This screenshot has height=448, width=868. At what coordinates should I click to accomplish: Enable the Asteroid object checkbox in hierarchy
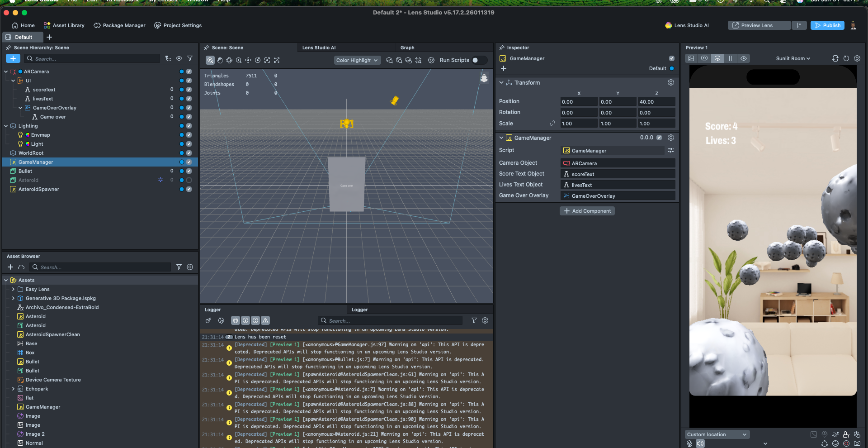pyautogui.click(x=189, y=180)
